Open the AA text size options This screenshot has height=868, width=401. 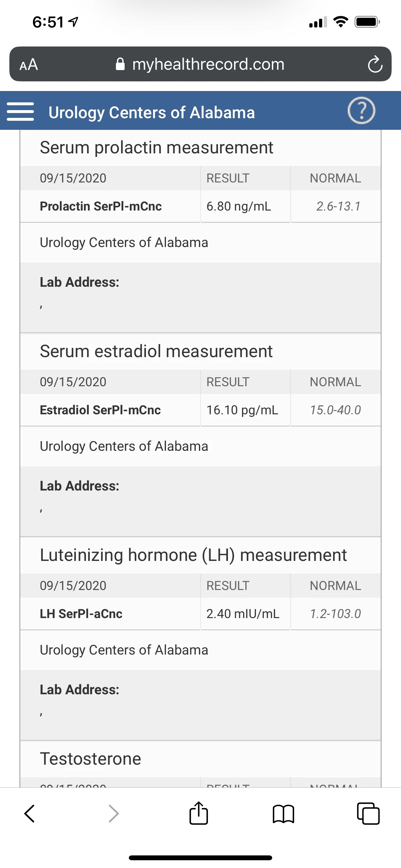29,64
